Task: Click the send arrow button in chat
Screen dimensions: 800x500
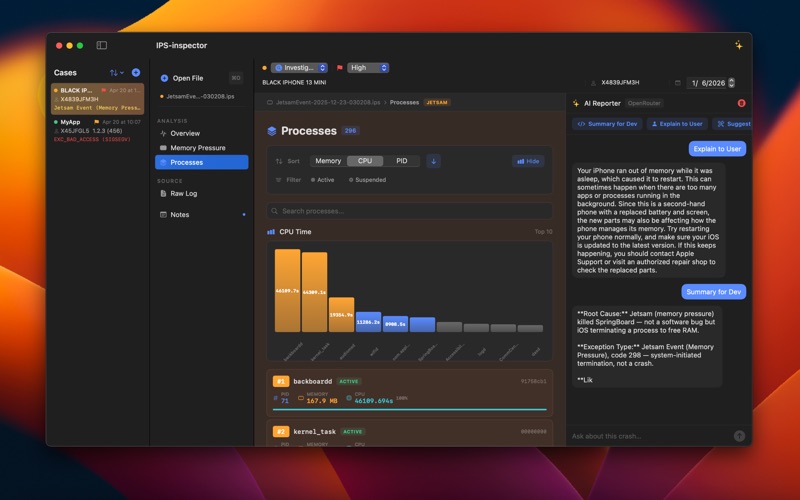Action: [739, 436]
